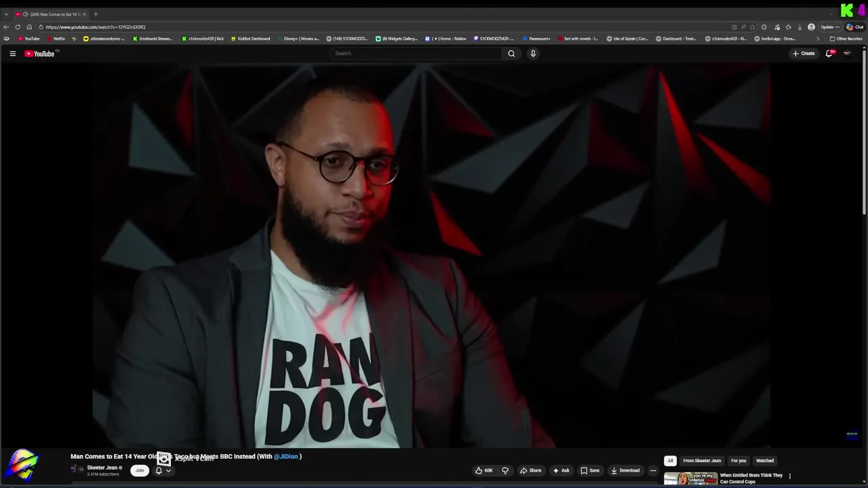Activate voice search microphone
The width and height of the screenshot is (868, 488).
tap(533, 54)
